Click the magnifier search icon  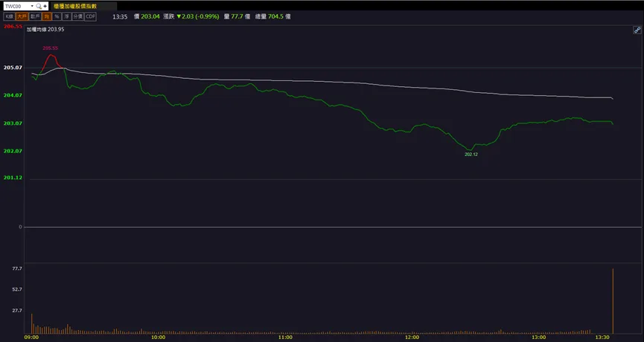coord(39,6)
